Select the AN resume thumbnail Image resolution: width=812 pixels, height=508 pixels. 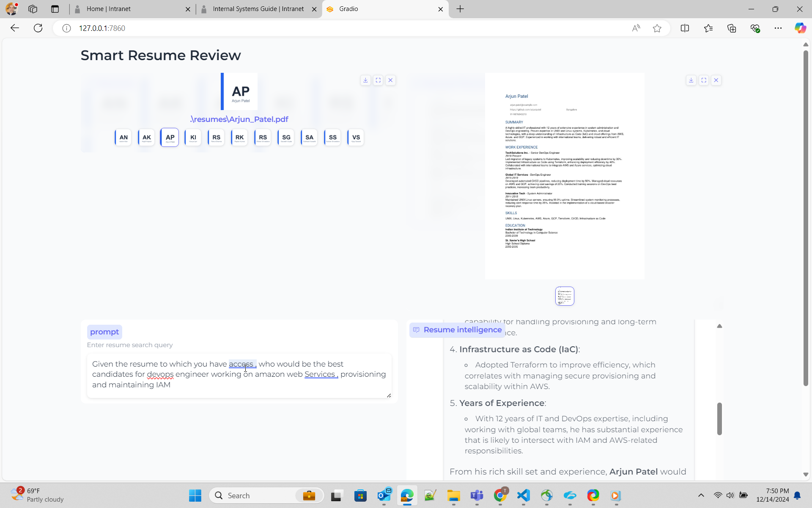pyautogui.click(x=123, y=138)
